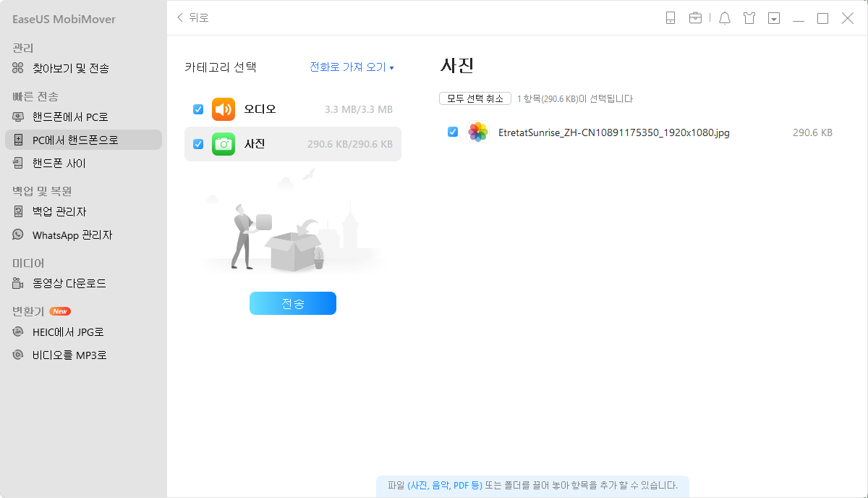Open the device info icon in the title bar
868x498 pixels.
pyautogui.click(x=669, y=18)
